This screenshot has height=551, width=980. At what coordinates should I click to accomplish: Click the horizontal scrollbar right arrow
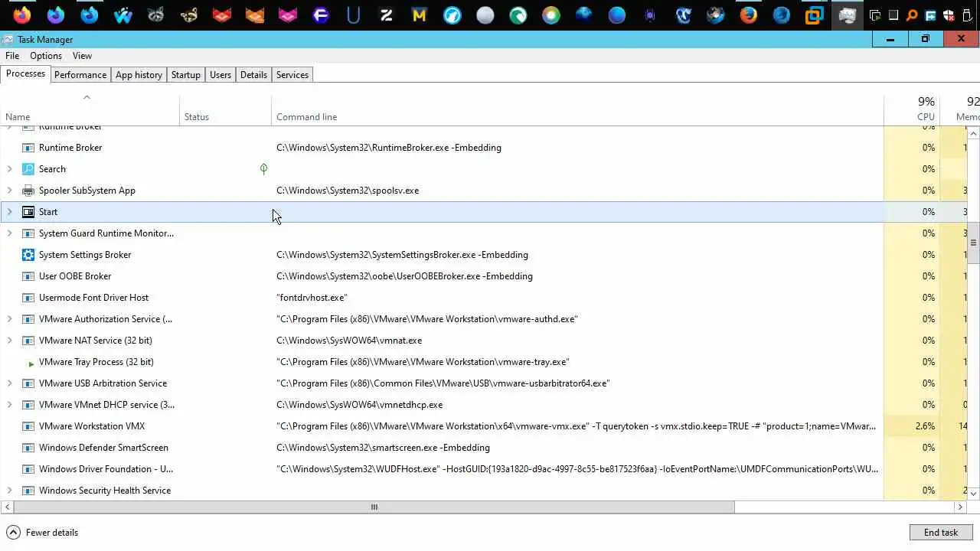click(959, 507)
